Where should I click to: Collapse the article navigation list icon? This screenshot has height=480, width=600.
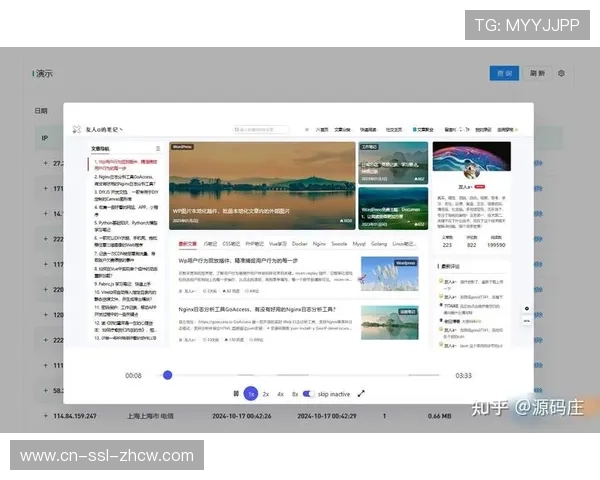point(158,149)
